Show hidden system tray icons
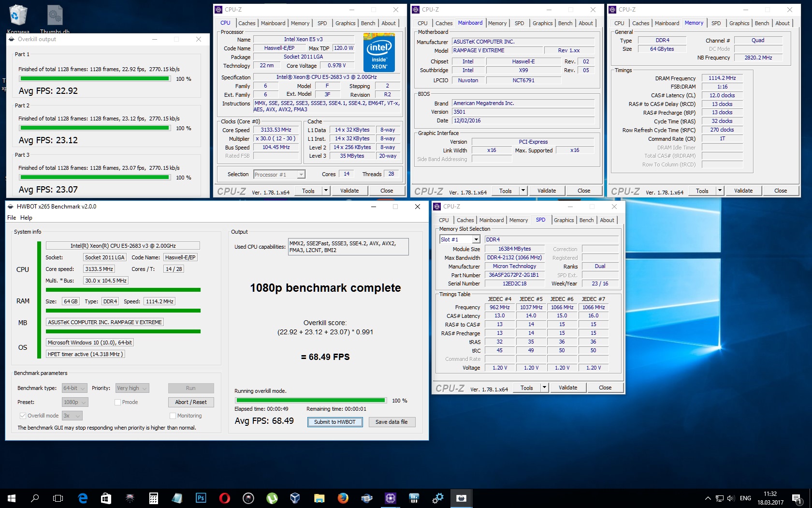Screen dimensions: 812x508 (708, 498)
